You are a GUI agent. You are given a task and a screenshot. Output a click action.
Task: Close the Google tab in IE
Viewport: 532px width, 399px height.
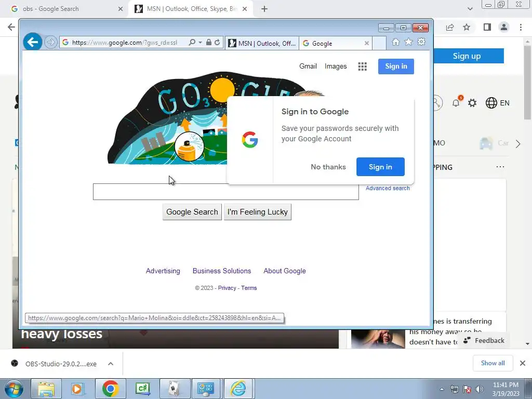[x=366, y=44]
